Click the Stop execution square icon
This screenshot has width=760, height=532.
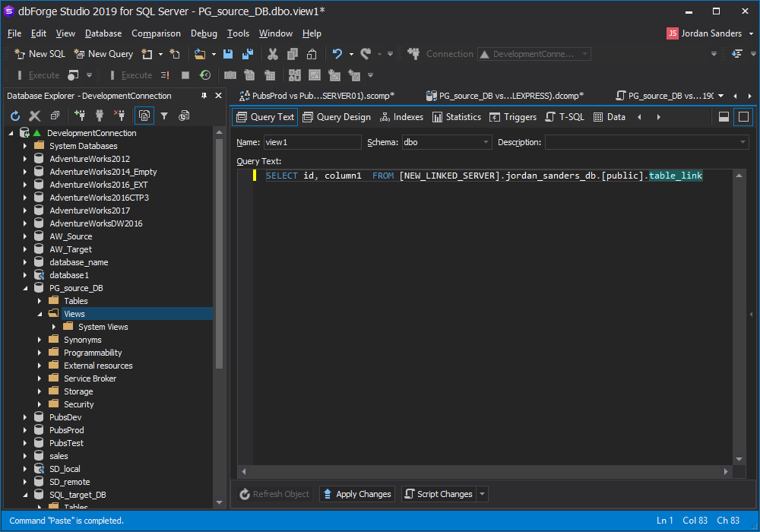point(185,75)
